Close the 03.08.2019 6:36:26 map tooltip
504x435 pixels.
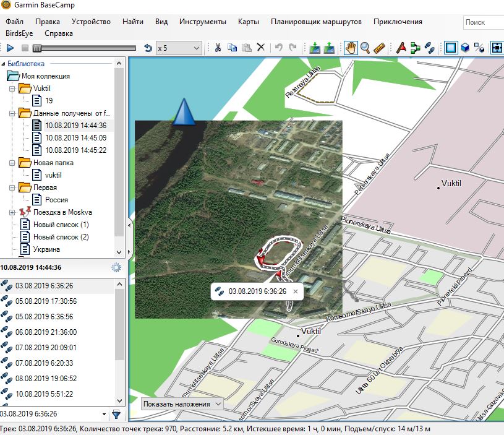coord(296,291)
